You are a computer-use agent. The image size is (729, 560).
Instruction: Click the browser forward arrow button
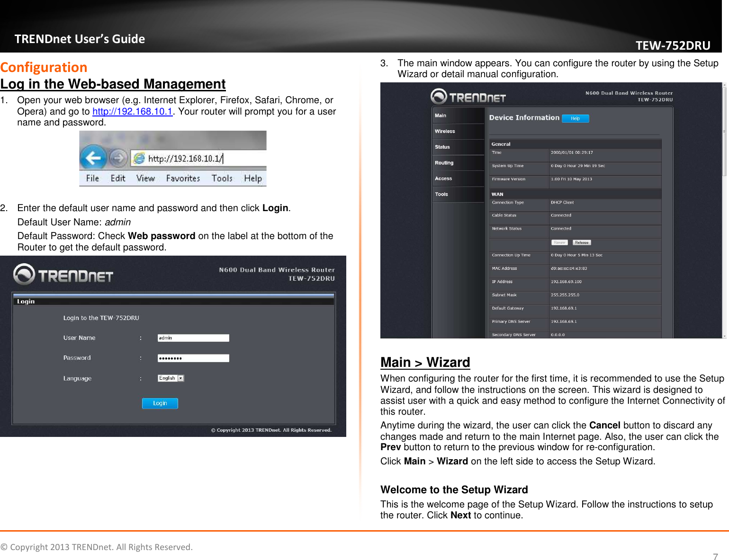coord(119,158)
